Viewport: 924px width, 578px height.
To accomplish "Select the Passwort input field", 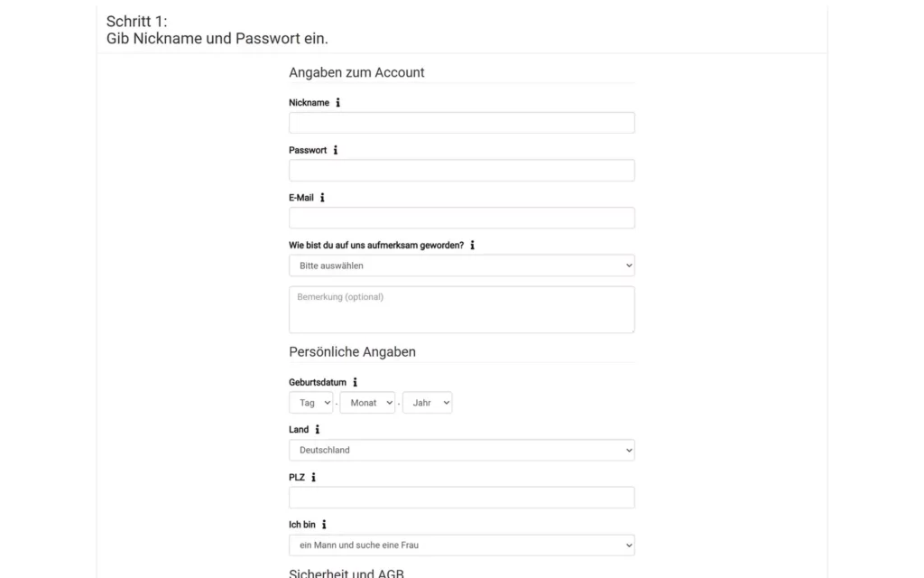I will (461, 170).
